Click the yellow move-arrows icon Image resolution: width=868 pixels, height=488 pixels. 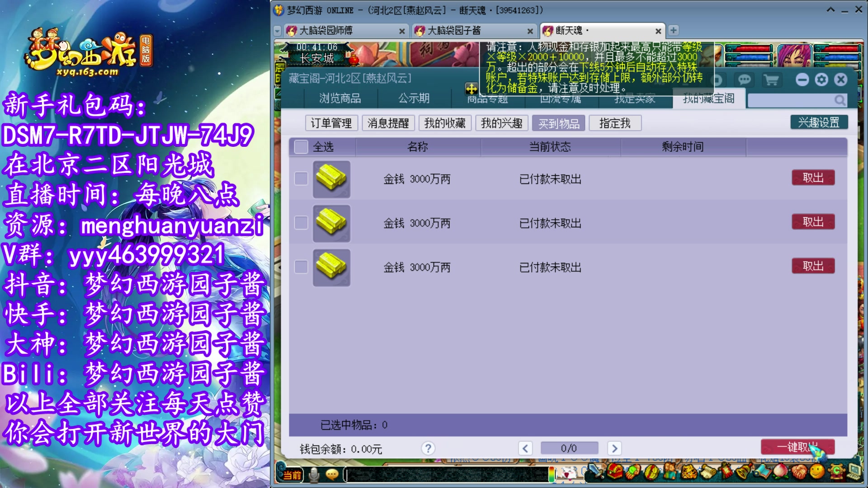[x=472, y=89]
